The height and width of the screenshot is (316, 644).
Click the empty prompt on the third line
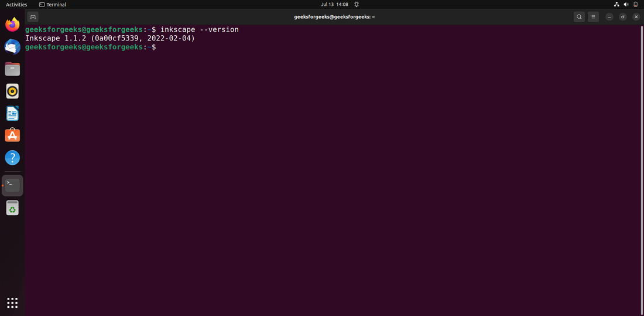pos(90,47)
